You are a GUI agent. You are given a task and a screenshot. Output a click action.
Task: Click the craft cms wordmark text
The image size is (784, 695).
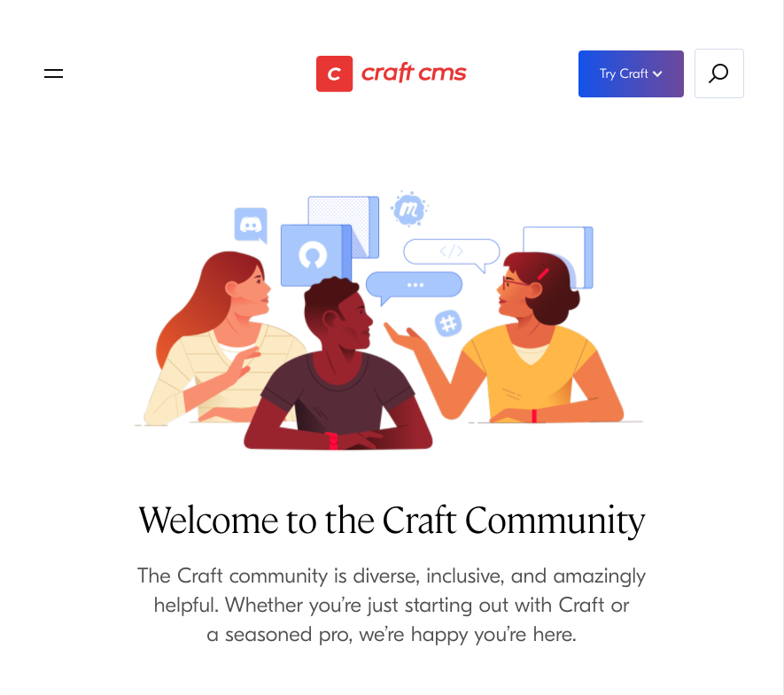click(x=414, y=73)
